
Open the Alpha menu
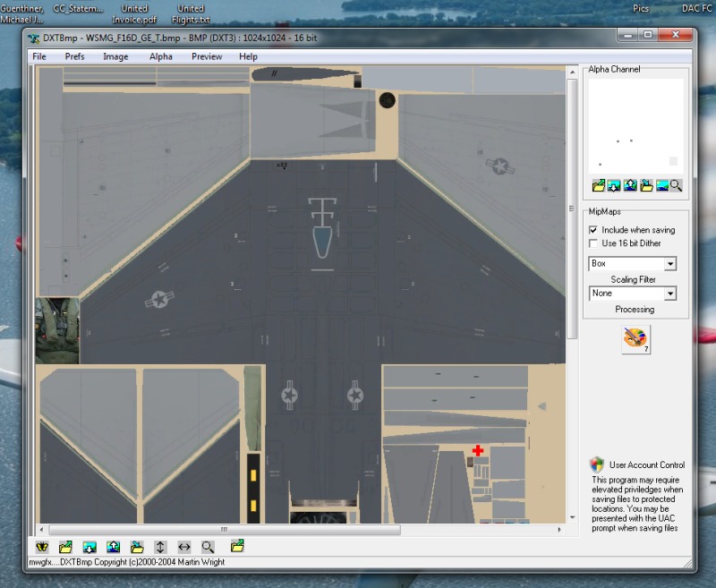click(x=161, y=56)
